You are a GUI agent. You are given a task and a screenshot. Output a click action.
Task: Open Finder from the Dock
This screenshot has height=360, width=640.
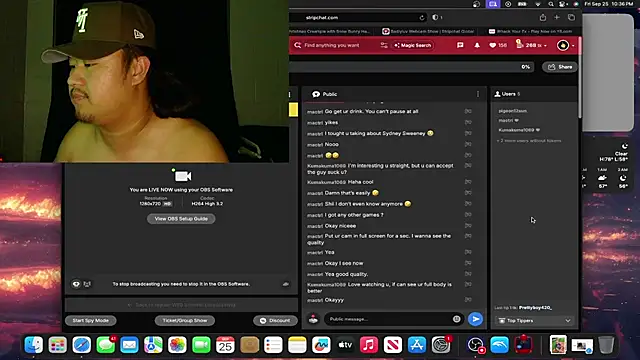pyautogui.click(x=33, y=345)
